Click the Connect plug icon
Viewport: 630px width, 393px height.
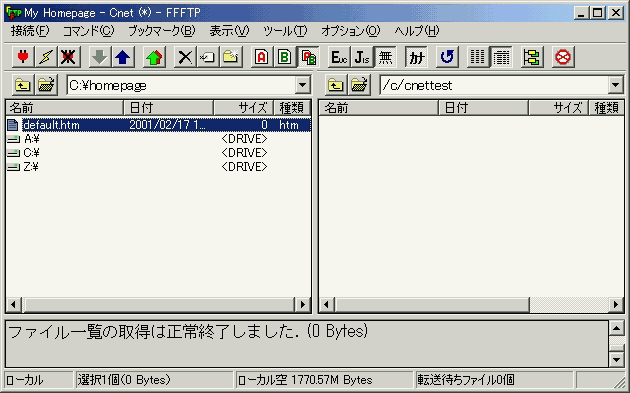coord(23,57)
